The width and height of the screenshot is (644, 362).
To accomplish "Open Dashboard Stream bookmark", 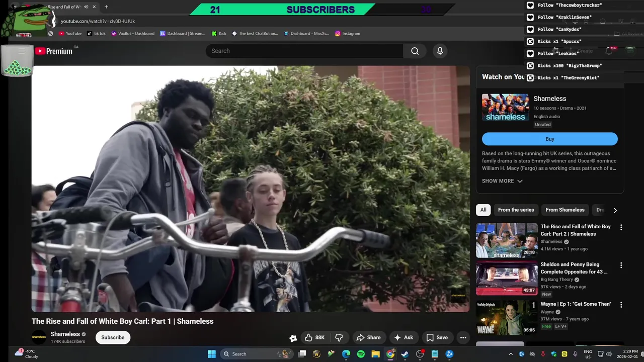I will pyautogui.click(x=183, y=34).
